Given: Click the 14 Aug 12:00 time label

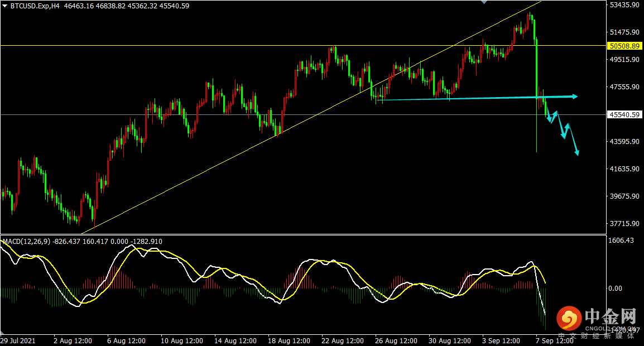Looking at the screenshot, I should (x=236, y=340).
